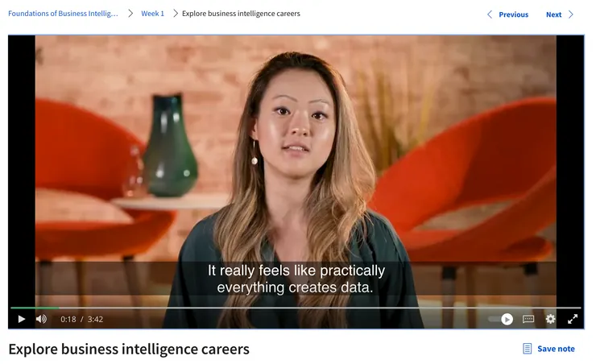Open the Foundations of Business Intelligence breadcrumb
This screenshot has height=364, width=596.
[63, 14]
